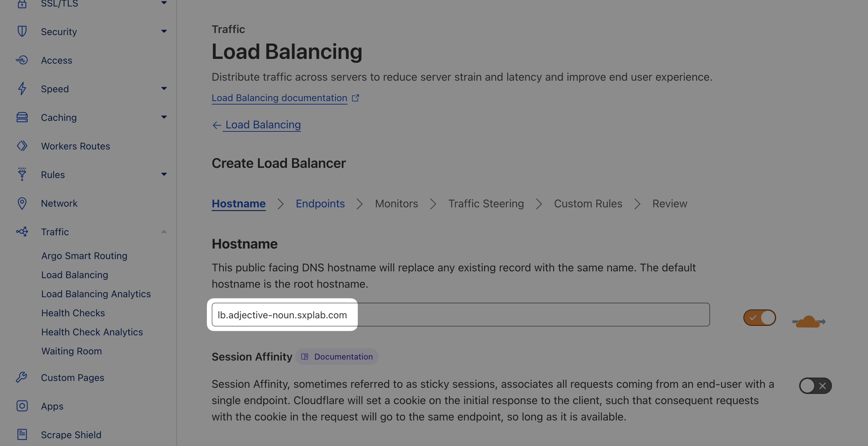
Task: Click the Speed lightning bolt icon
Action: pos(22,89)
